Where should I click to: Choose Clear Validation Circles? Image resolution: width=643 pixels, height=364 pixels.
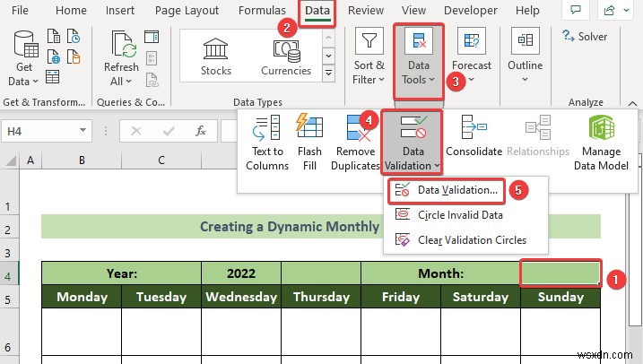(x=465, y=239)
